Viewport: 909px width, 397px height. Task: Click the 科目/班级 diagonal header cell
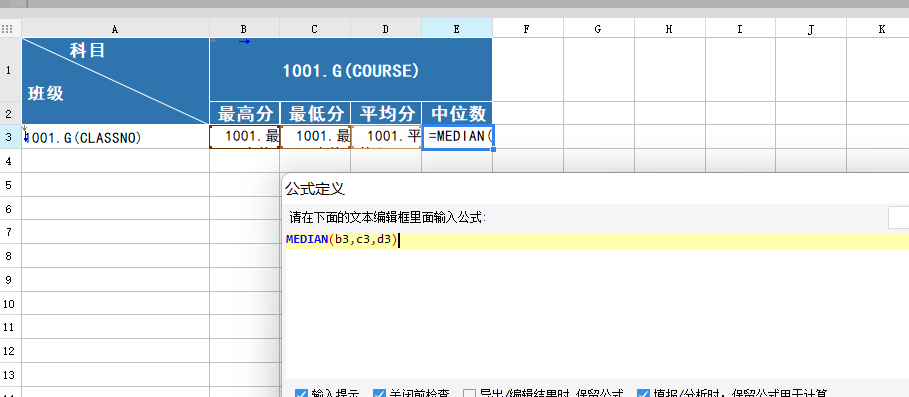tap(115, 81)
